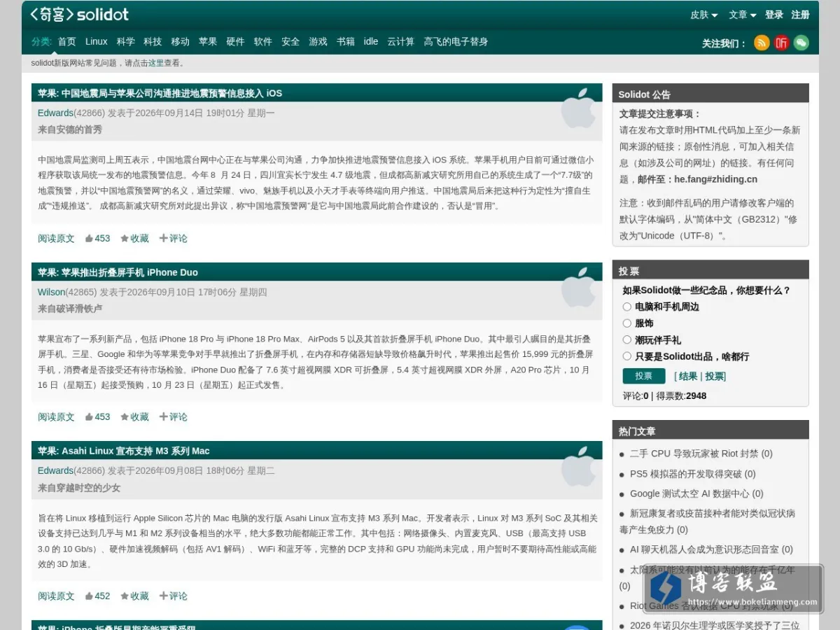Click the 登录 link
Image resolution: width=840 pixels, height=630 pixels.
(x=774, y=15)
